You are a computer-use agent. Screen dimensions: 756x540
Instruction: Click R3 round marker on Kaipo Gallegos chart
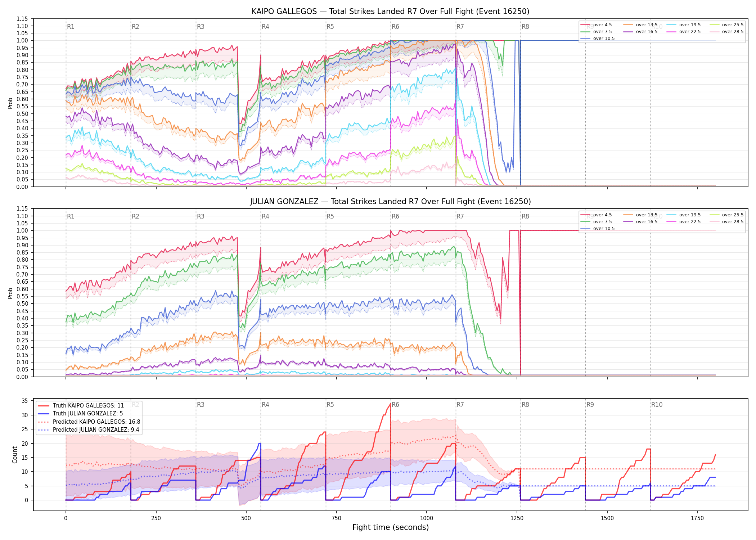(201, 27)
